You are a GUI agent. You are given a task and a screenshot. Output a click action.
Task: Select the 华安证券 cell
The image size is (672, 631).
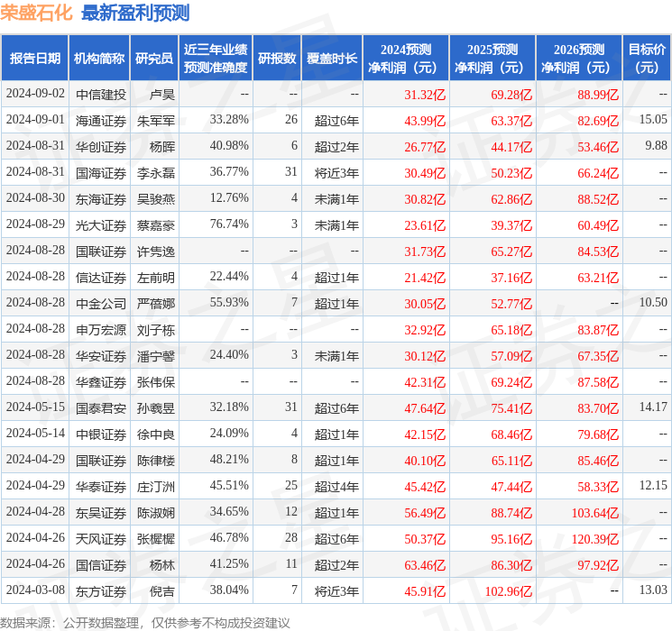pyautogui.click(x=101, y=355)
